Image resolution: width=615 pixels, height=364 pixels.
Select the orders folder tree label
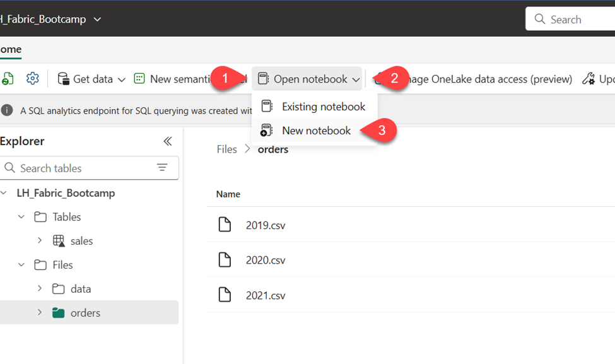click(85, 313)
